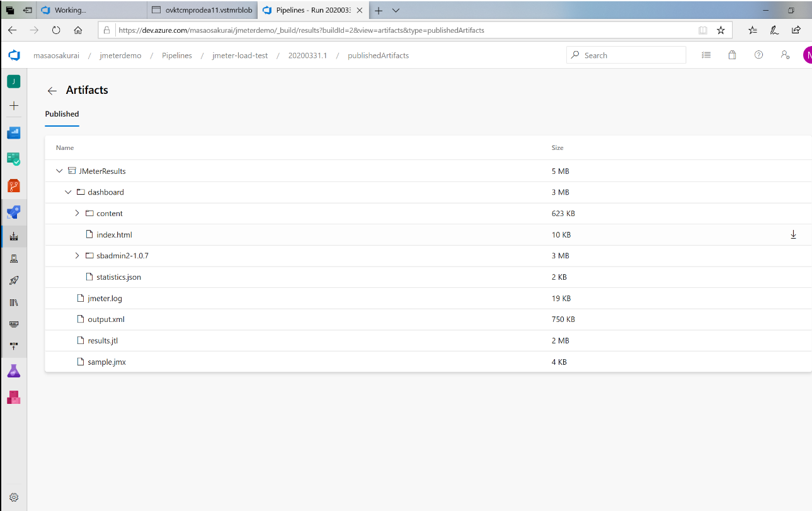Open the Library books icon
The width and height of the screenshot is (812, 511).
point(14,302)
